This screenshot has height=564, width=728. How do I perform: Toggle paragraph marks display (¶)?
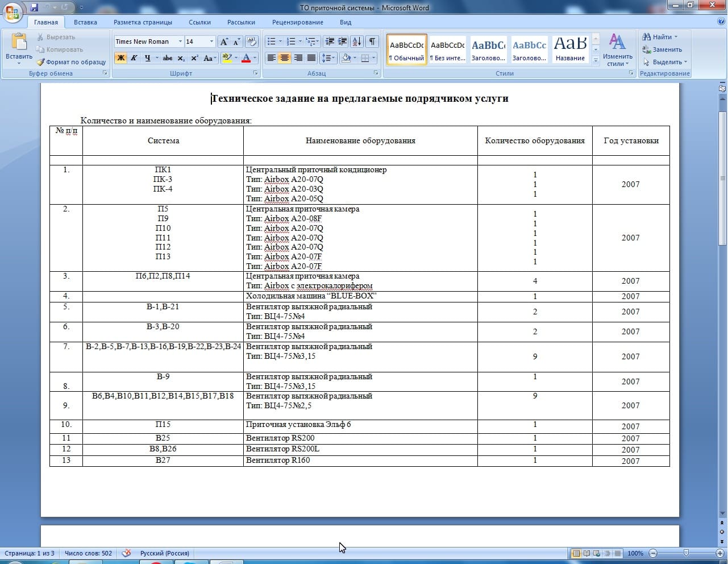pyautogui.click(x=372, y=42)
